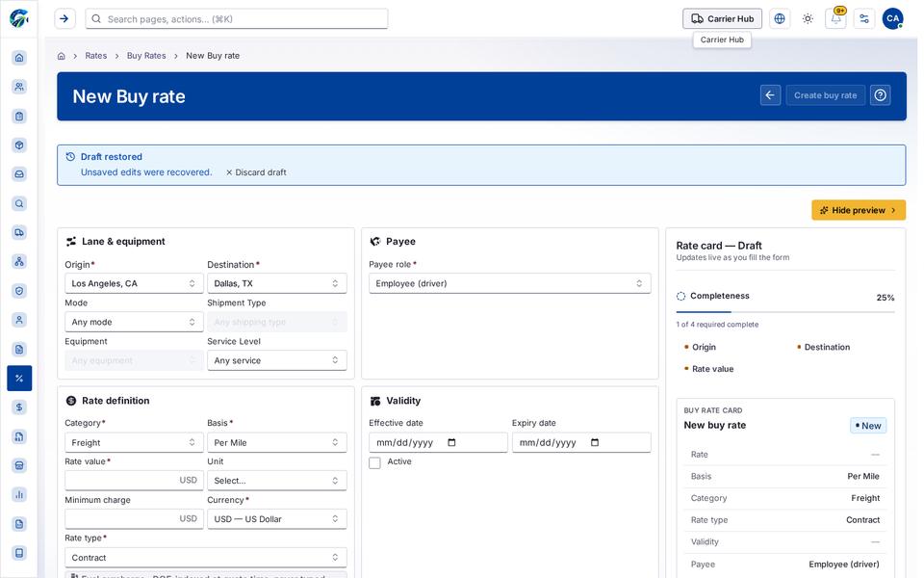Image resolution: width=924 pixels, height=578 pixels.
Task: Click the home breadcrumb icon
Action: tap(62, 56)
